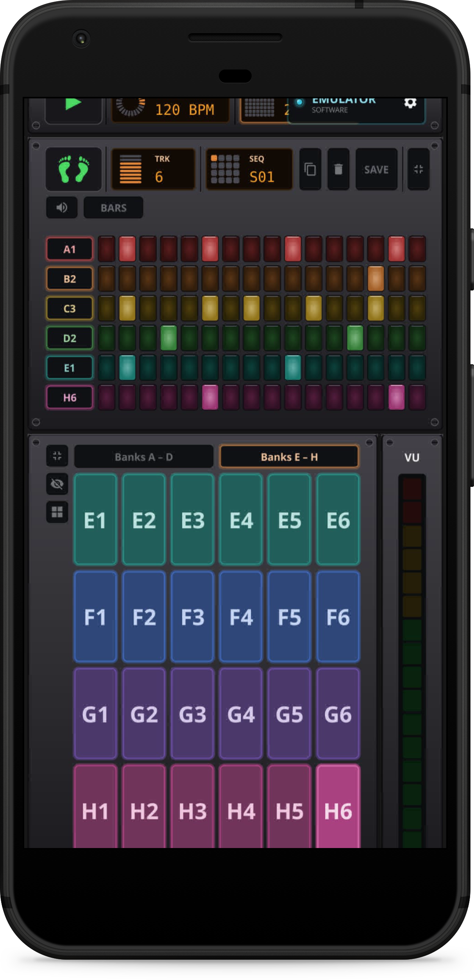Toggle step 10 on the E1 row
474x980 pixels.
[x=293, y=367]
